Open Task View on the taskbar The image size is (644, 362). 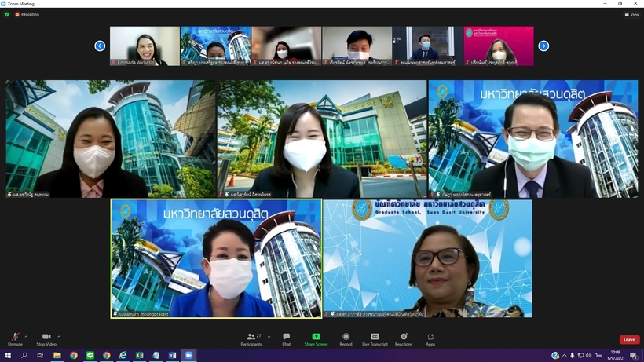[x=40, y=355]
